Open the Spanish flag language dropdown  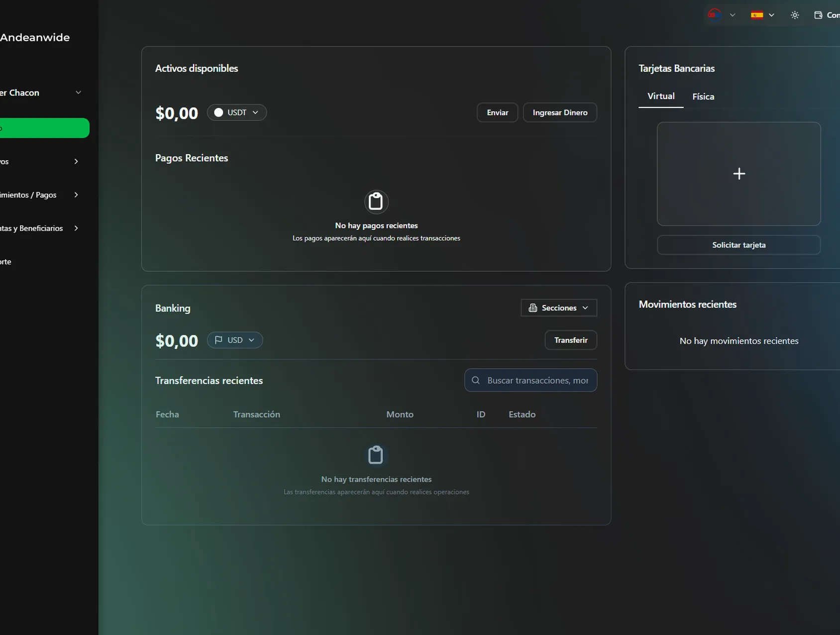[x=762, y=15]
